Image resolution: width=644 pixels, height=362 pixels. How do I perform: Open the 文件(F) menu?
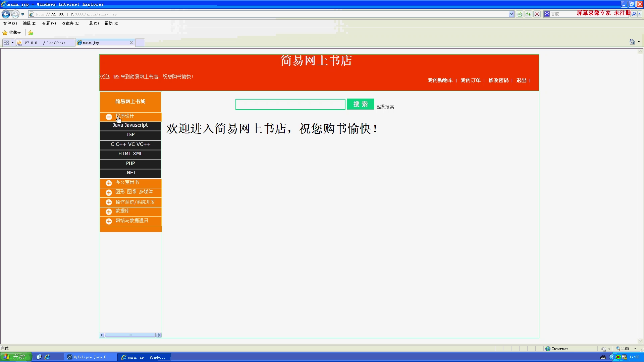coord(10,23)
